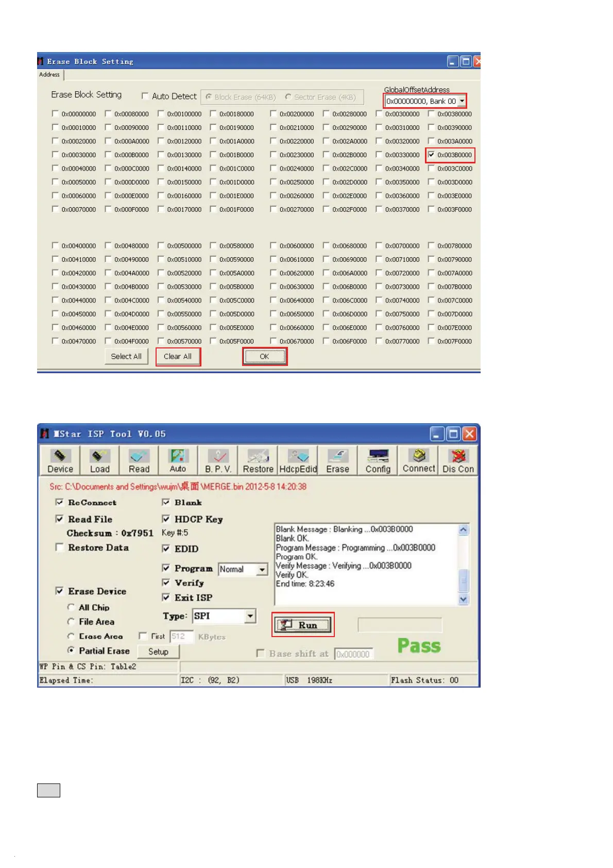
Task: Open the Type SPI dropdown
Action: pyautogui.click(x=250, y=616)
